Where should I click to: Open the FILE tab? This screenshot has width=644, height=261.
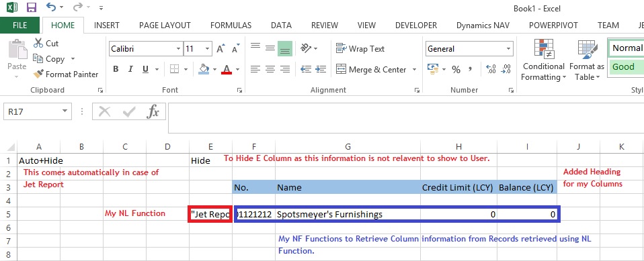19,25
